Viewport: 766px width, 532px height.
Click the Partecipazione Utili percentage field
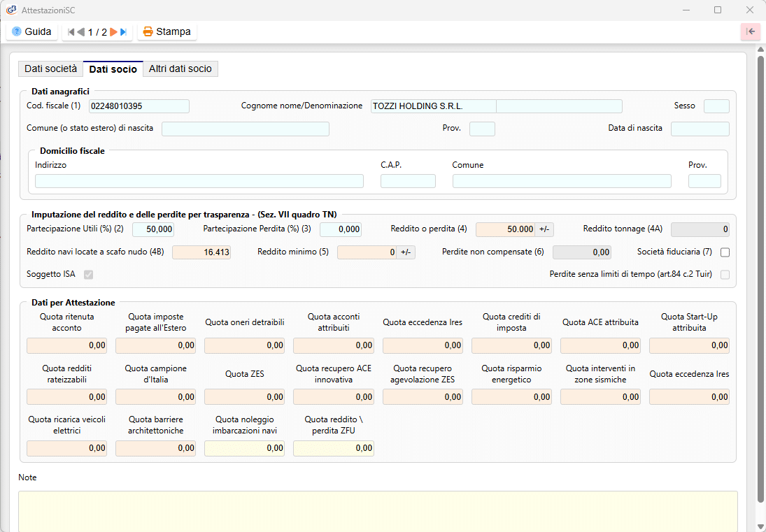pyautogui.click(x=153, y=229)
